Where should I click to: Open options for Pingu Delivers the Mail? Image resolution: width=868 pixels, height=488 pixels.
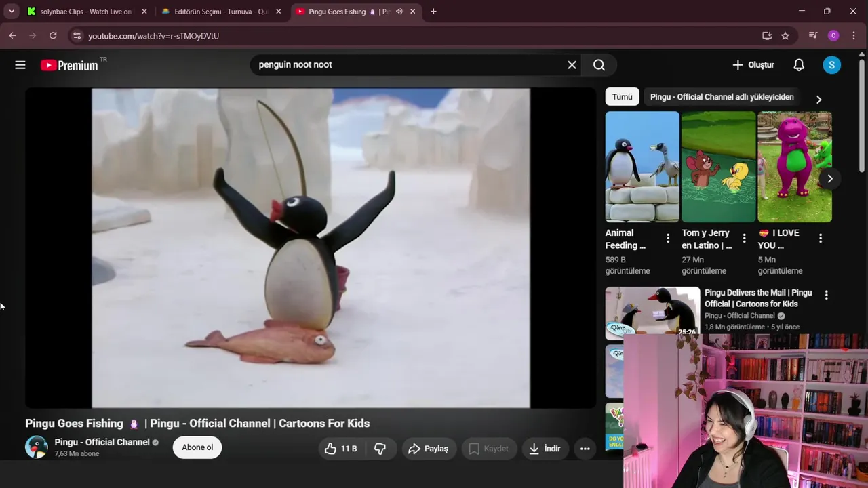[x=826, y=295]
